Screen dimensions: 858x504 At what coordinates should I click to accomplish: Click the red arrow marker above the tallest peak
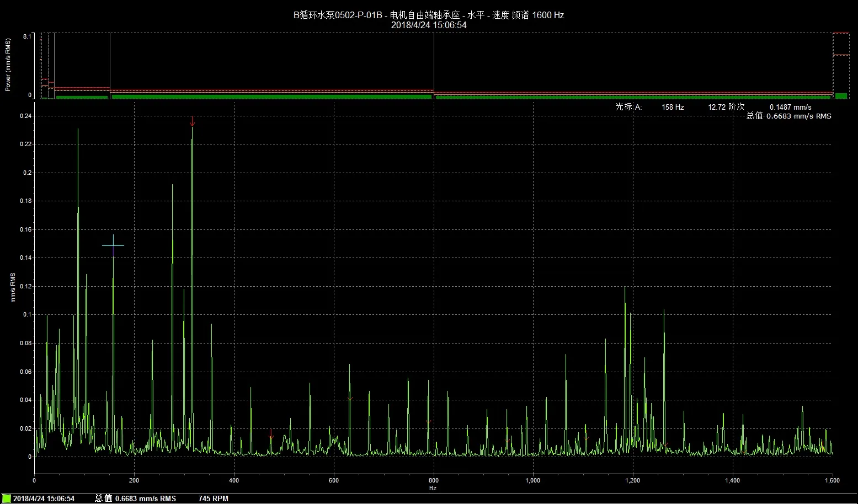(x=192, y=121)
